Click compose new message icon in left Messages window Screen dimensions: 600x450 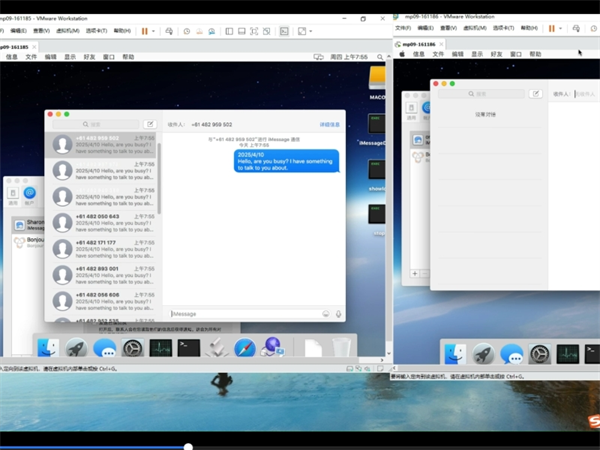[150, 124]
